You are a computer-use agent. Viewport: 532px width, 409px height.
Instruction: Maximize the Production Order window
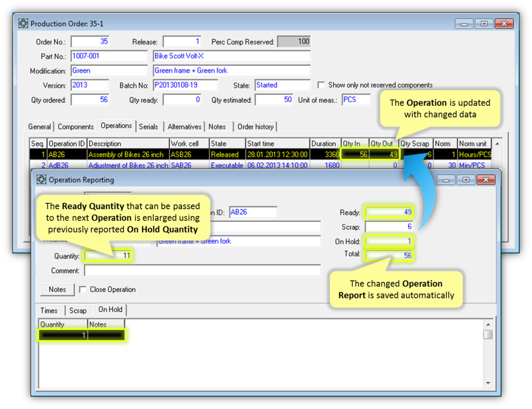coord(484,24)
